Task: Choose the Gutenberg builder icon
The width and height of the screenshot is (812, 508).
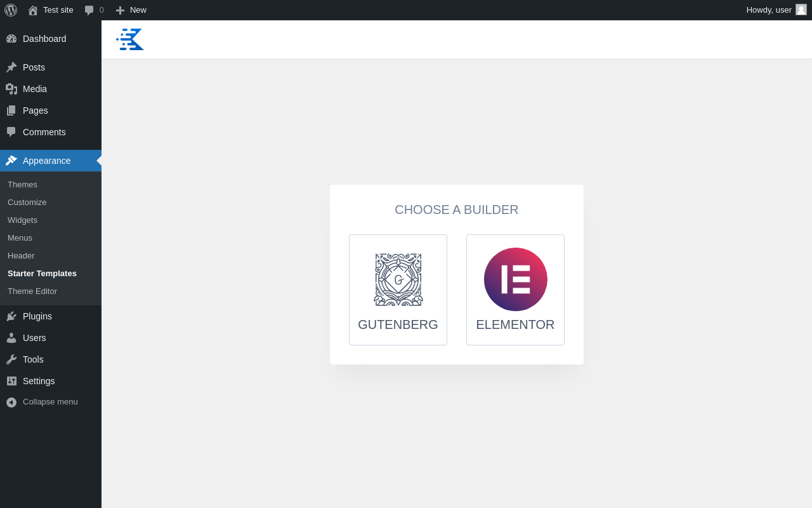Action: coord(398,279)
